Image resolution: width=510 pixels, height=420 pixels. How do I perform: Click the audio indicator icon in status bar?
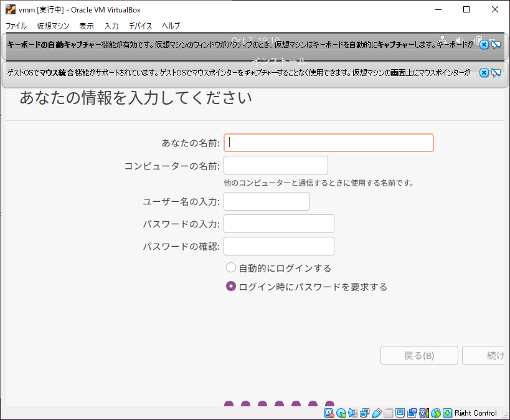[x=353, y=413]
